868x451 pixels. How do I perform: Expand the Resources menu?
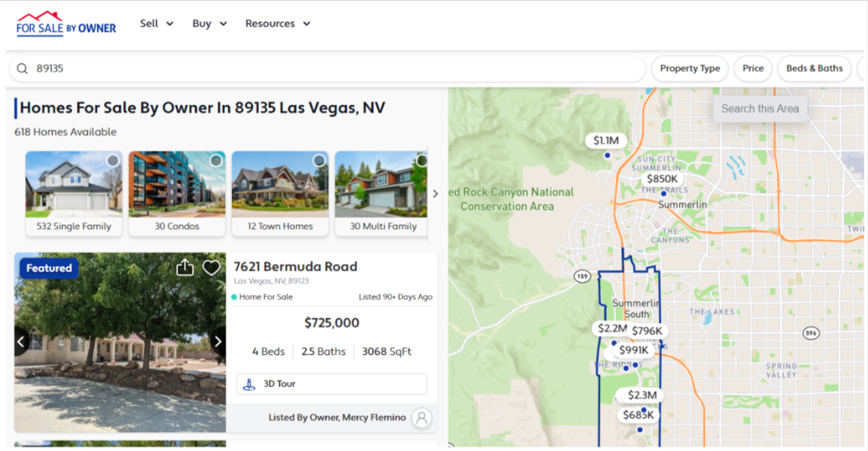click(277, 23)
